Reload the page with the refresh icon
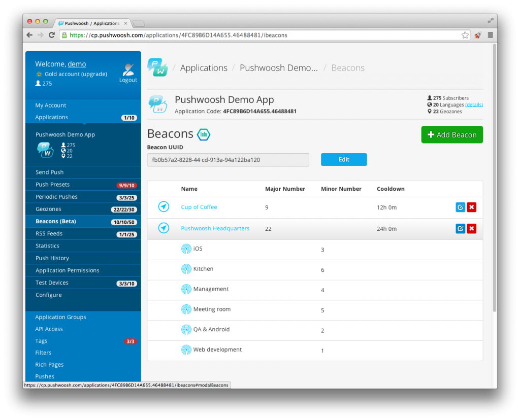This screenshot has width=520, height=420. 51,35
